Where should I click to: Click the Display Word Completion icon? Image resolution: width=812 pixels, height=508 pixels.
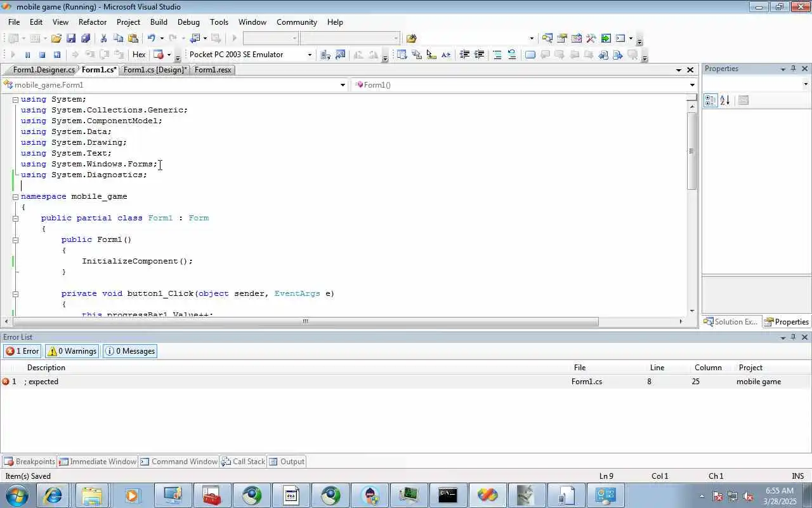coord(446,55)
